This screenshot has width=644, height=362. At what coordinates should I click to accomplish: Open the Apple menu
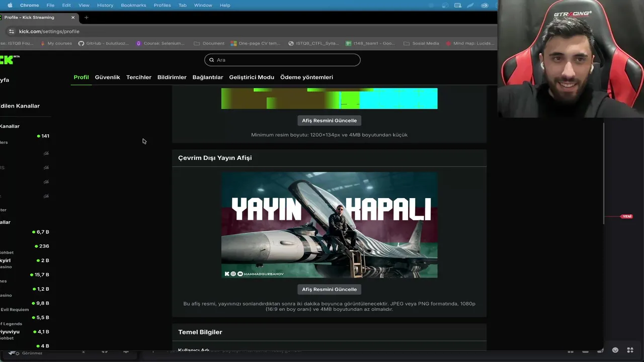click(10, 5)
